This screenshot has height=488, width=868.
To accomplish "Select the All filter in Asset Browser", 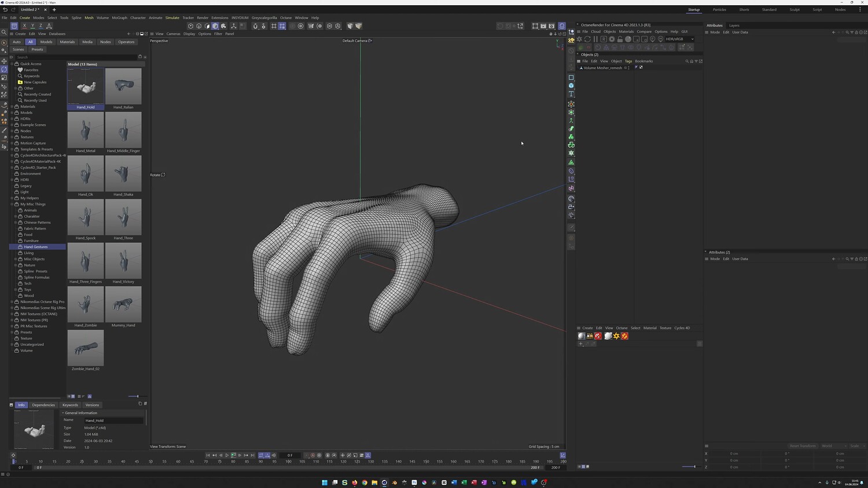I will click(31, 42).
